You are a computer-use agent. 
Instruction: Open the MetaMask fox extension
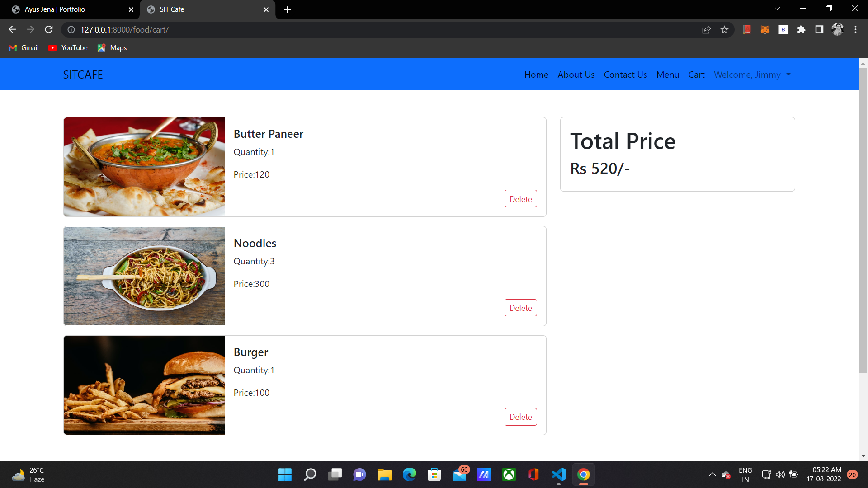765,29
